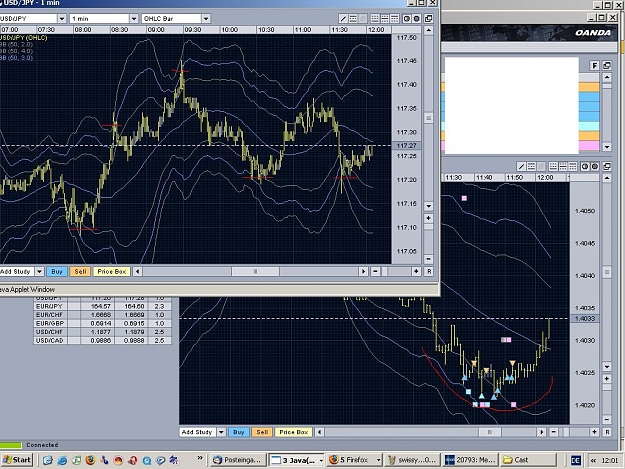The height and width of the screenshot is (469, 625).
Task: Click the F button in OANDA panel
Action: 595,66
